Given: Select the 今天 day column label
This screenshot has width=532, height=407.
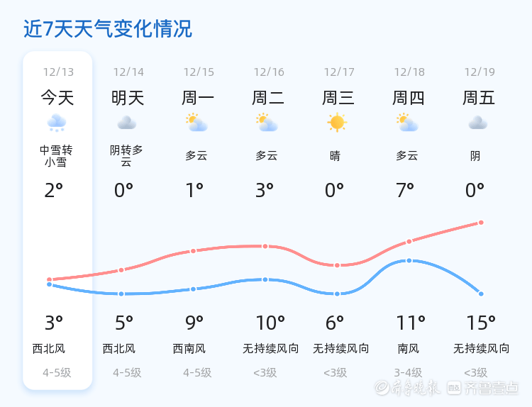Looking at the screenshot, I should point(57,98).
